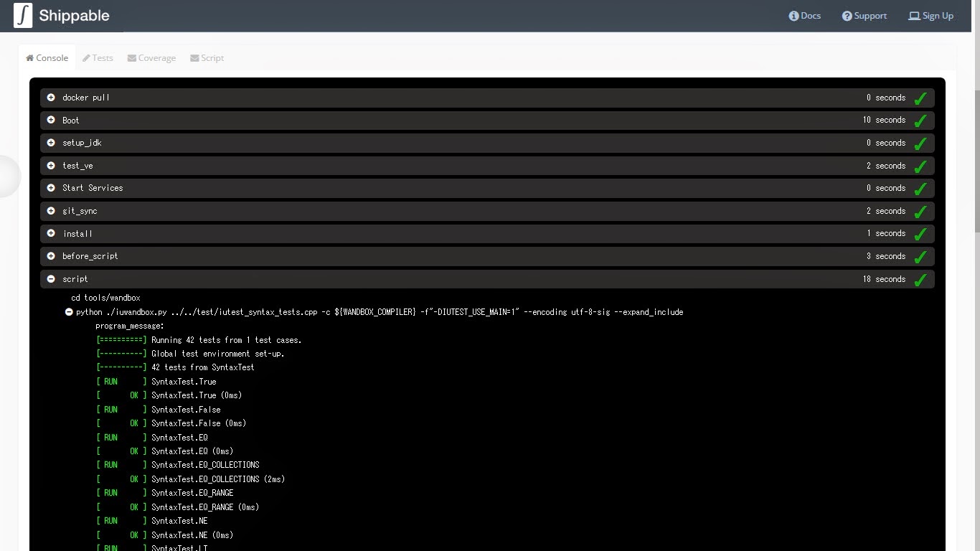The width and height of the screenshot is (980, 551).
Task: Click the green checkmark for docker pull step
Action: pyautogui.click(x=920, y=98)
